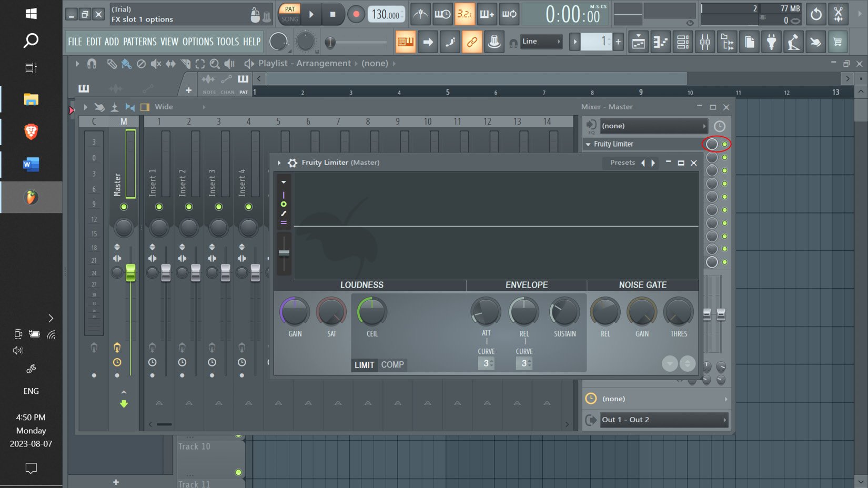The image size is (868, 488).
Task: Click the undo history circular arrow icon
Action: tap(816, 14)
